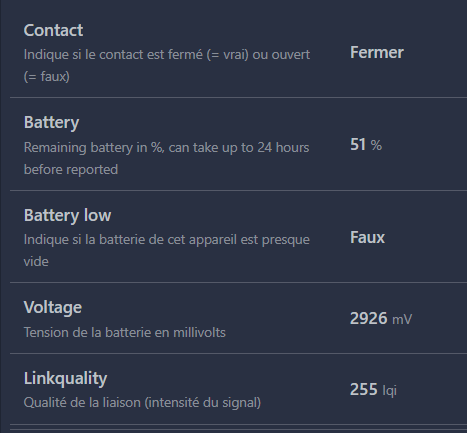Click the mV unit label
The width and height of the screenshot is (467, 433).
tap(402, 319)
